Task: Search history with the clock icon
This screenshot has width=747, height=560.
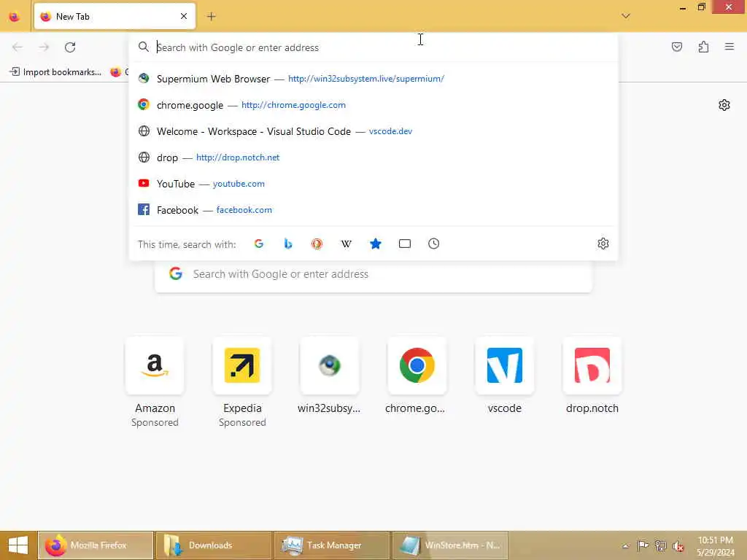Action: (x=433, y=244)
